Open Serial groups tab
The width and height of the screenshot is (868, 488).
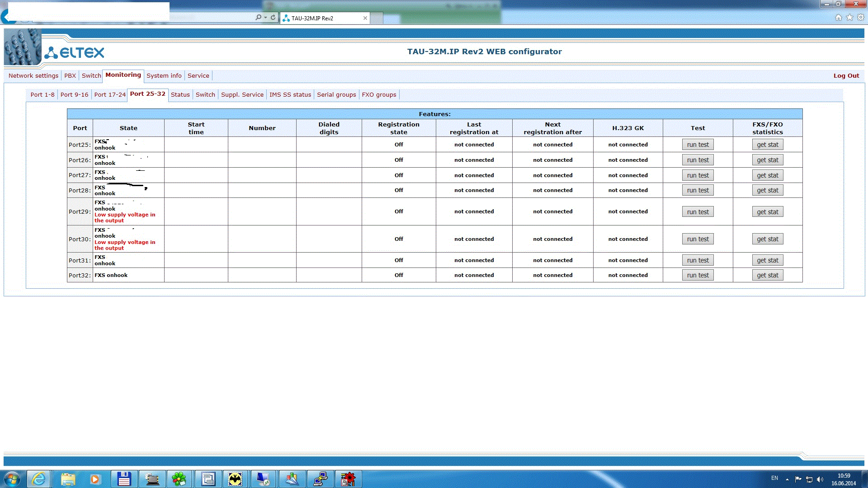tap(336, 94)
